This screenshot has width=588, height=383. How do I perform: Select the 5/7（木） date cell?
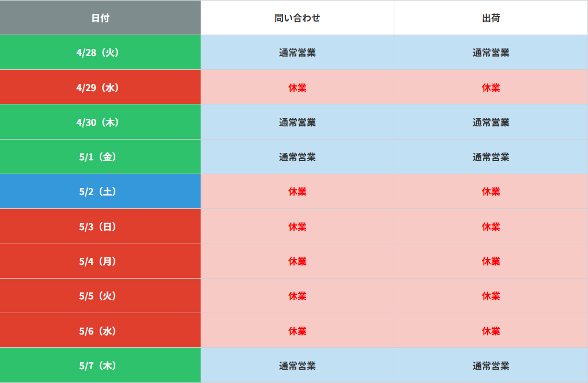coord(100,366)
